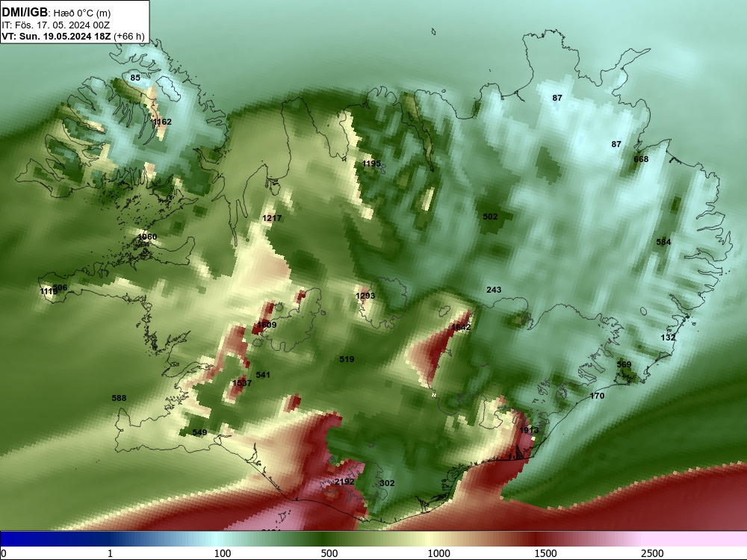This screenshot has width=747, height=560.
Task: Click the map value 506
Action: pos(60,287)
